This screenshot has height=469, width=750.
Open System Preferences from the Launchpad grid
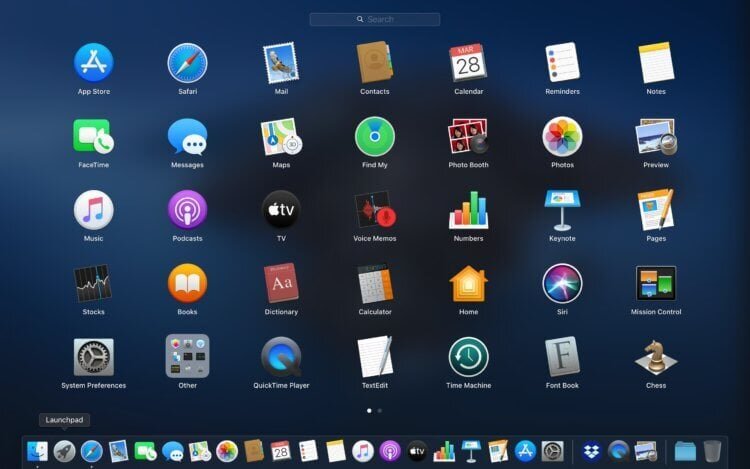point(94,357)
